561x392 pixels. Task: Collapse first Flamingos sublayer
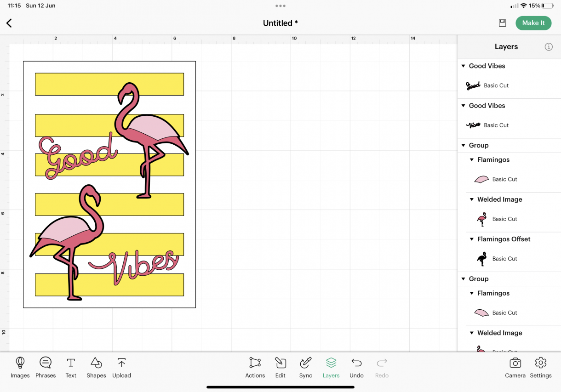pos(471,160)
